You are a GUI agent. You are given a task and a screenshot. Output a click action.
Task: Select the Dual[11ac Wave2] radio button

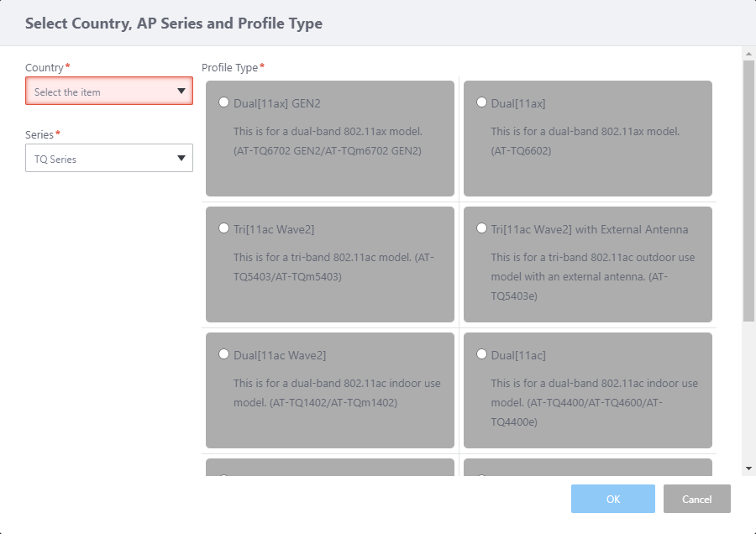pos(223,354)
